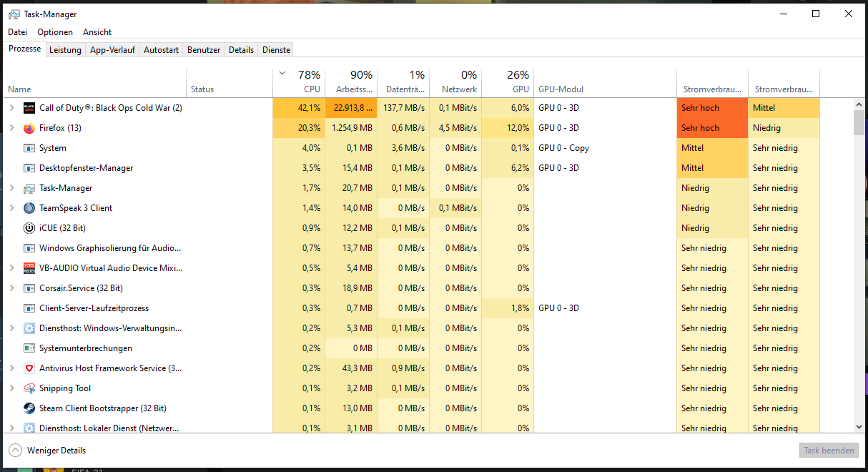Click the Firefox process icon
This screenshot has height=472, width=868.
(29, 128)
